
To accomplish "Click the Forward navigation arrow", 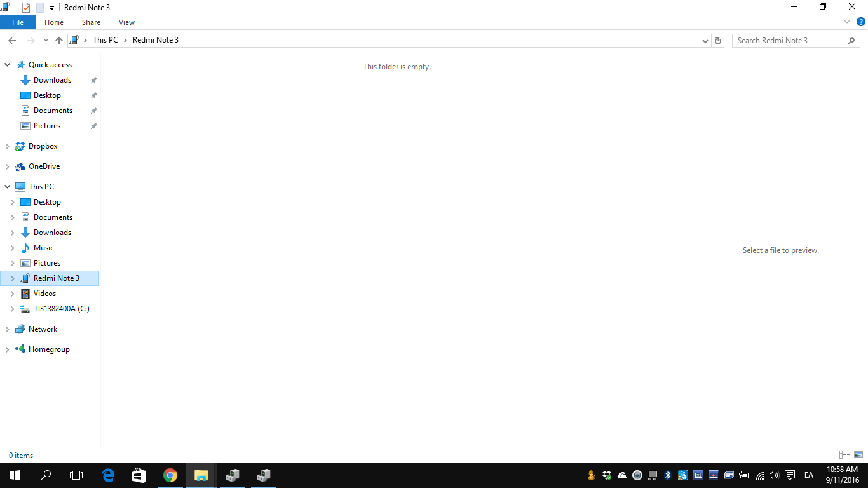I will point(31,40).
